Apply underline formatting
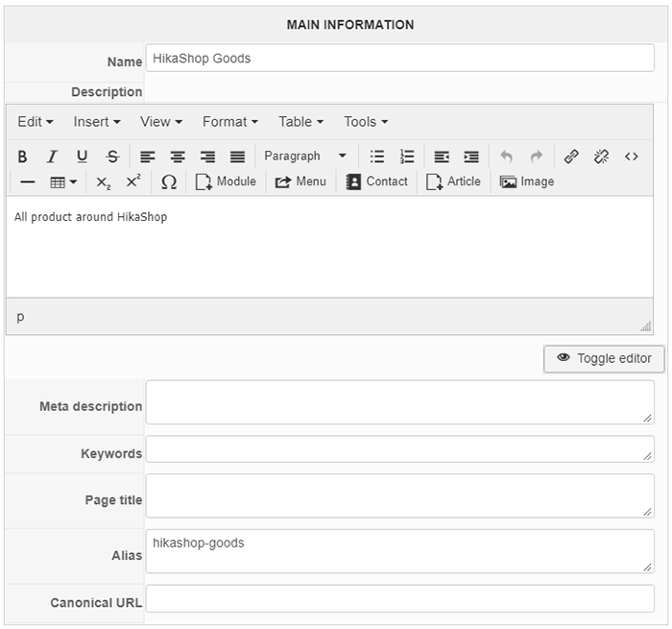The width and height of the screenshot is (672, 629). click(x=83, y=157)
